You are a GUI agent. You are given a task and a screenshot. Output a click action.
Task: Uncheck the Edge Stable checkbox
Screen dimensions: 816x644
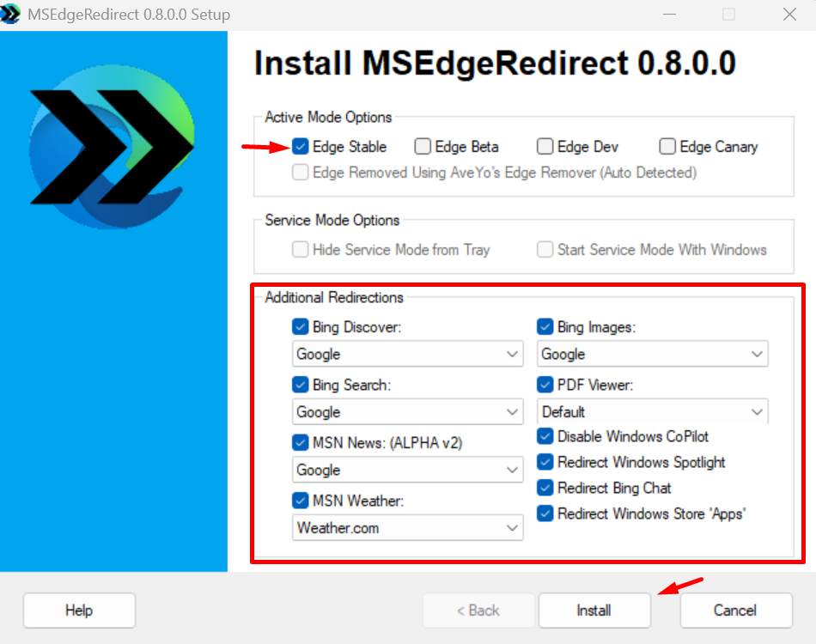(301, 147)
